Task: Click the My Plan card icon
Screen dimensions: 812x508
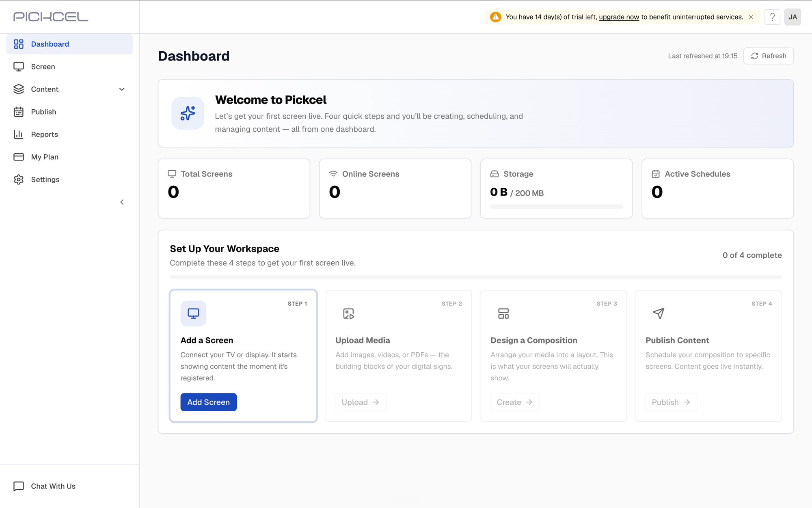Action: click(19, 157)
